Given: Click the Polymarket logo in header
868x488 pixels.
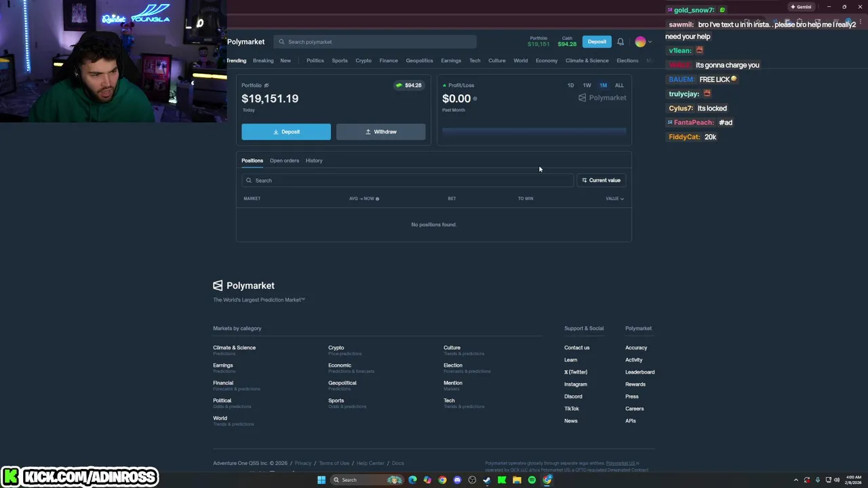Looking at the screenshot, I should pos(245,42).
